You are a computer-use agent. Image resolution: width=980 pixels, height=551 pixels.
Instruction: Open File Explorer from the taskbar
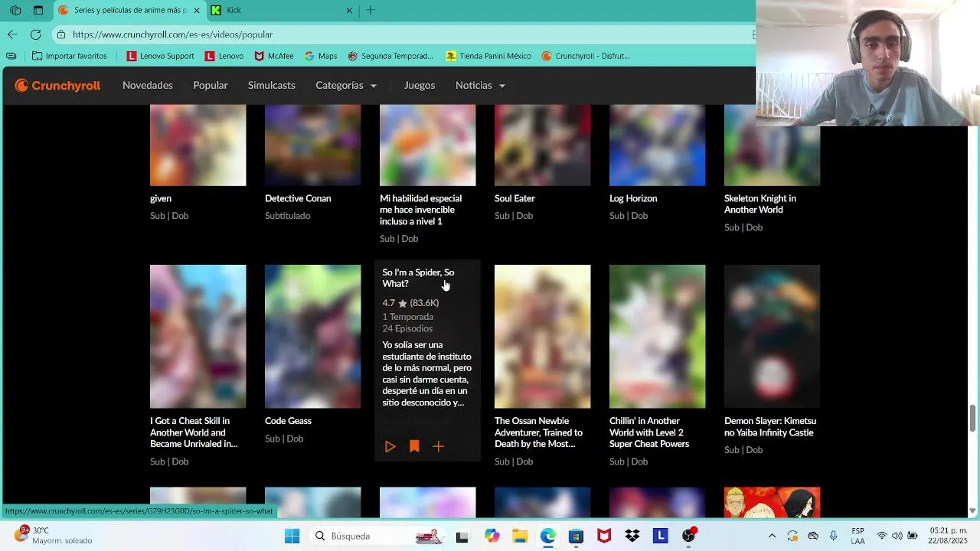(x=520, y=536)
